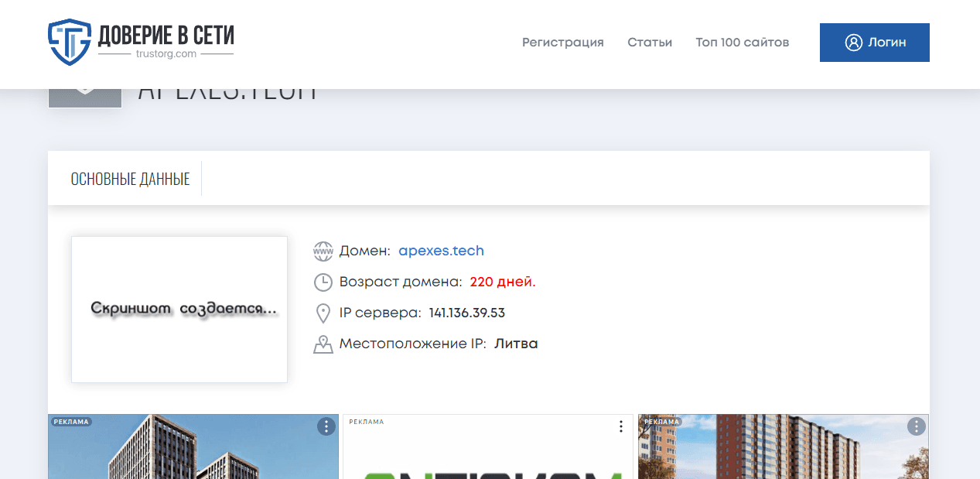Select the location pin icon near "IP сервера"
Viewport: 980px width, 479px height.
coord(323,313)
